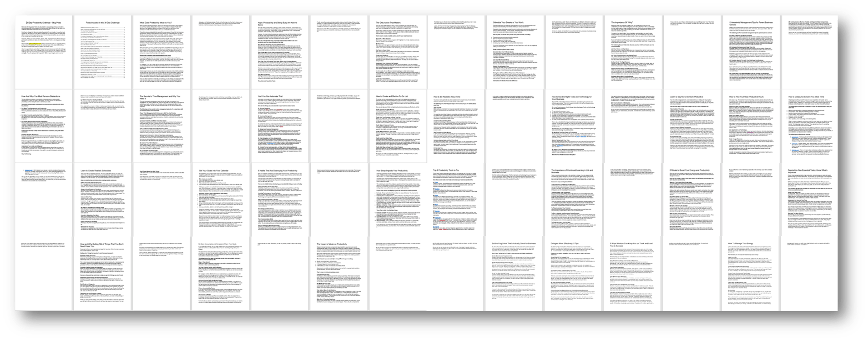Click the heading 'Deprioritize Non-Essential Tasks: Know What's Important'
Screen dimensions: 868x341
point(808,171)
